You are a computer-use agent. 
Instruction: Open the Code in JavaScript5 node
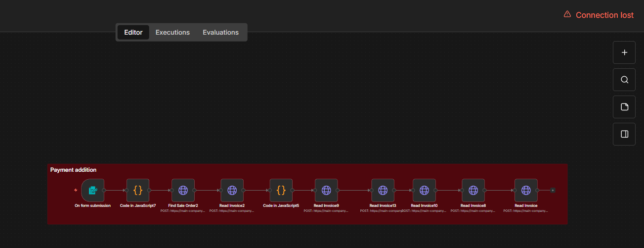281,190
